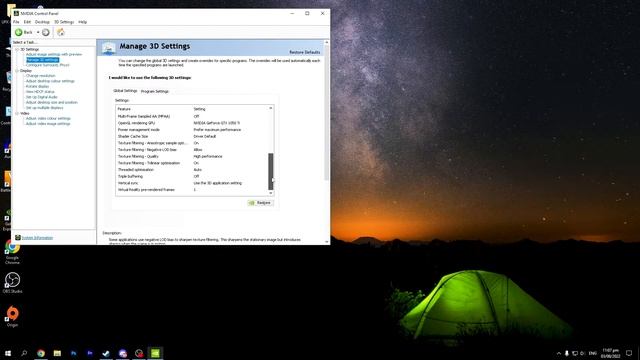Open the Back history dropdown arrow

point(38,32)
